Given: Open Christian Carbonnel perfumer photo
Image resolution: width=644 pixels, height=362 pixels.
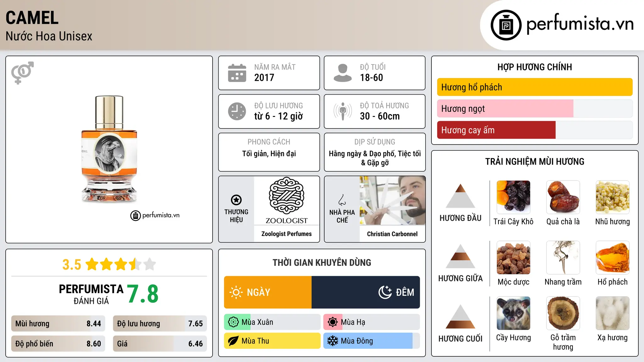Looking at the screenshot, I should tap(392, 200).
